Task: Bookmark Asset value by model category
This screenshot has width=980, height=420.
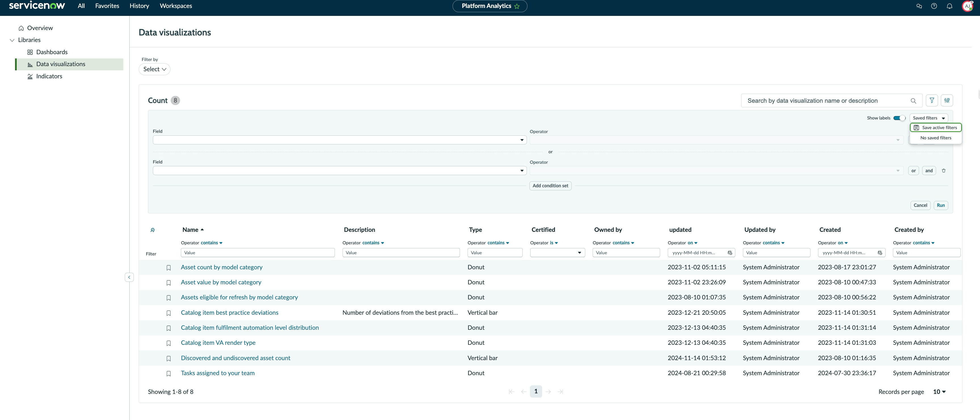Action: pos(168,283)
